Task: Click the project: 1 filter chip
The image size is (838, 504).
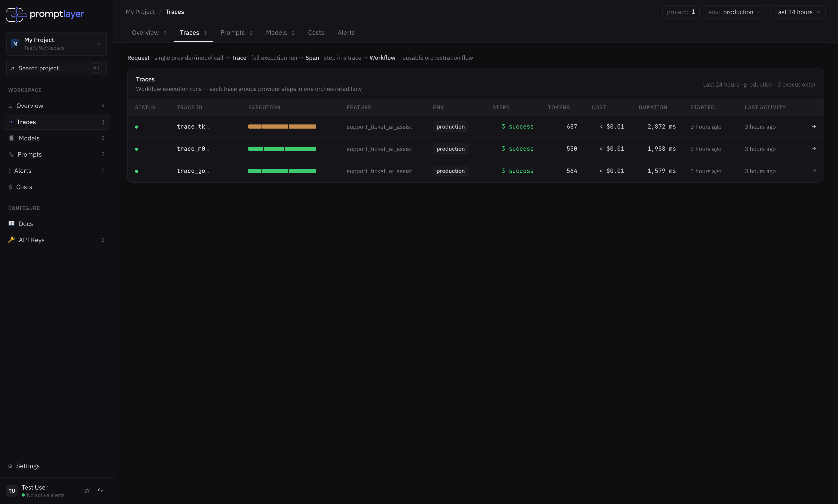Action: coord(681,12)
